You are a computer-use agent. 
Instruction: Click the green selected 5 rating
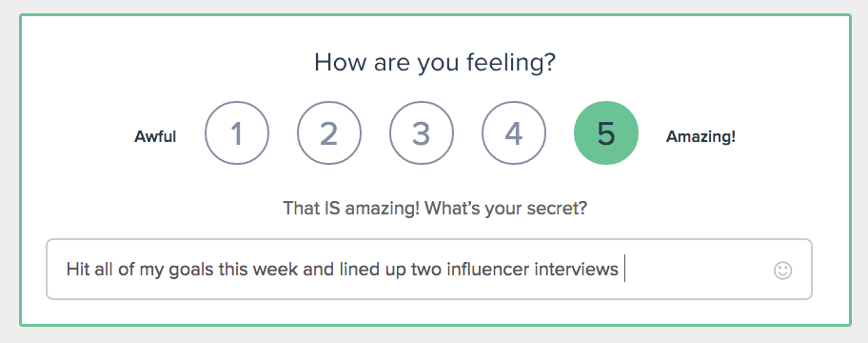[606, 133]
